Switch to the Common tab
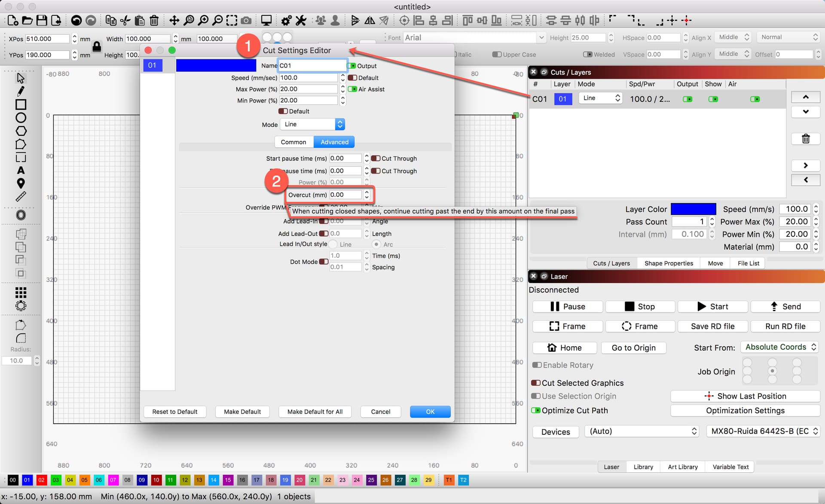 pyautogui.click(x=293, y=142)
